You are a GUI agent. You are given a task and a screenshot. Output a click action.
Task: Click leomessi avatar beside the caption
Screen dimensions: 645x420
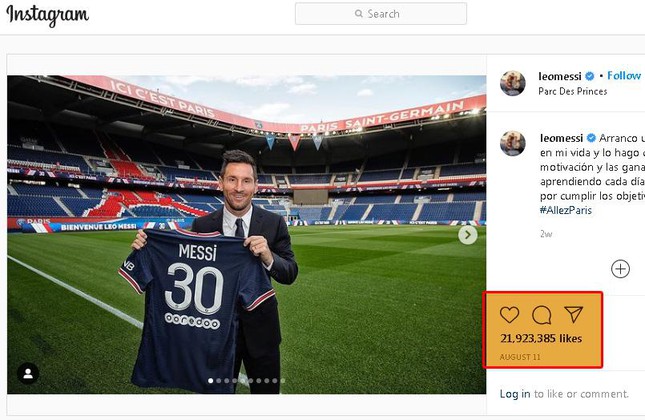pos(513,142)
